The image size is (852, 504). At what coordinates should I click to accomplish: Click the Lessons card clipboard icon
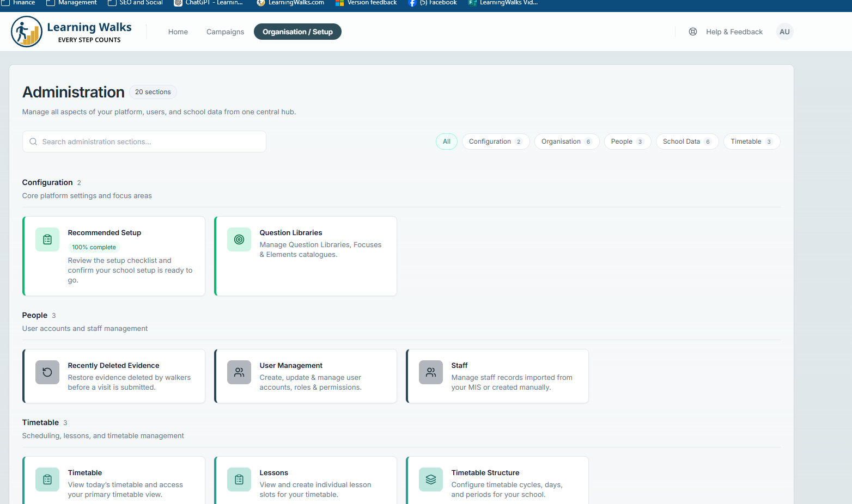coord(239,480)
